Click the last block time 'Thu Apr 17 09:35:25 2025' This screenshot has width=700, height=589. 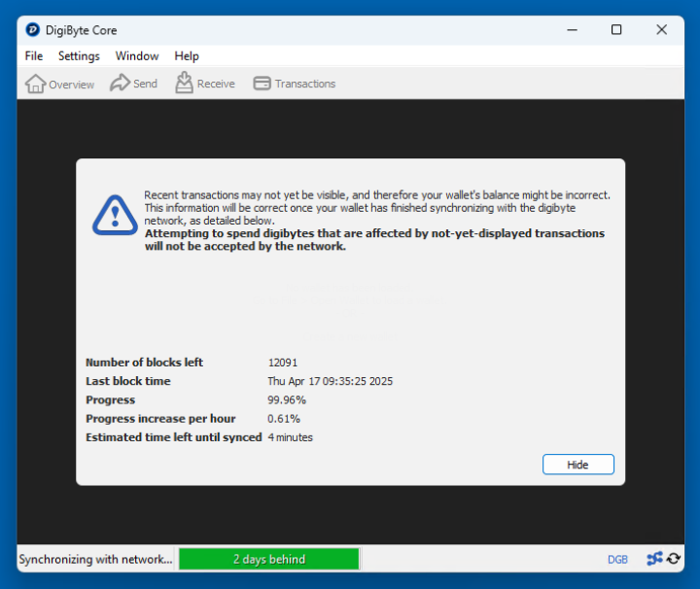click(x=331, y=381)
